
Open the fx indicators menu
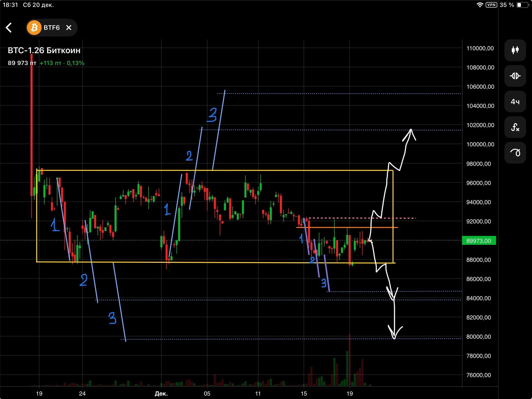[x=515, y=127]
